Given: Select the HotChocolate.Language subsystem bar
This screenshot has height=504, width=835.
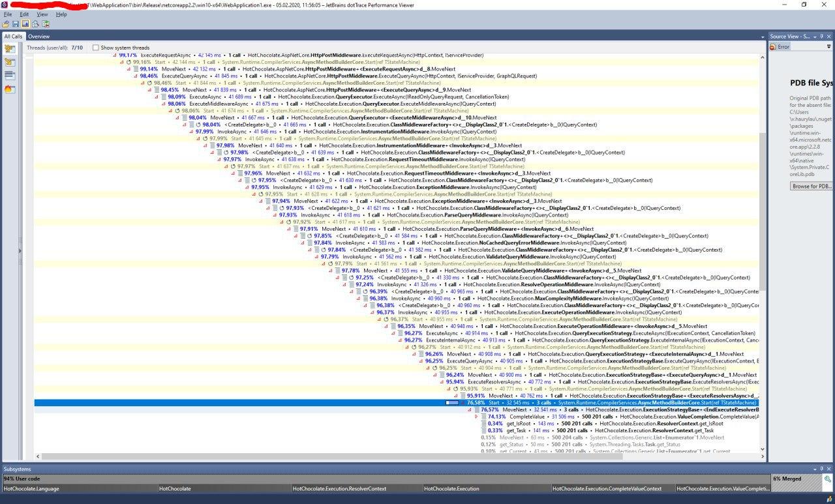Looking at the screenshot, I should pos(80,488).
